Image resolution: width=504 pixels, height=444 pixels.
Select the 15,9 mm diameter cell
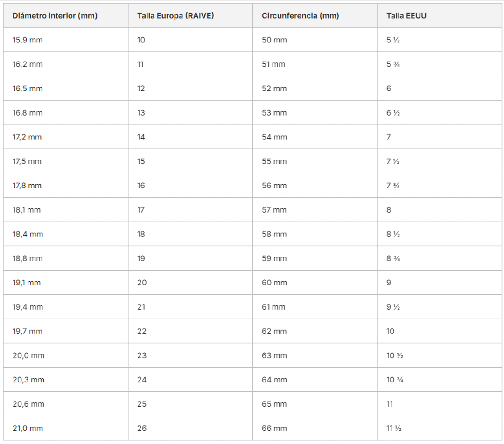(x=28, y=40)
